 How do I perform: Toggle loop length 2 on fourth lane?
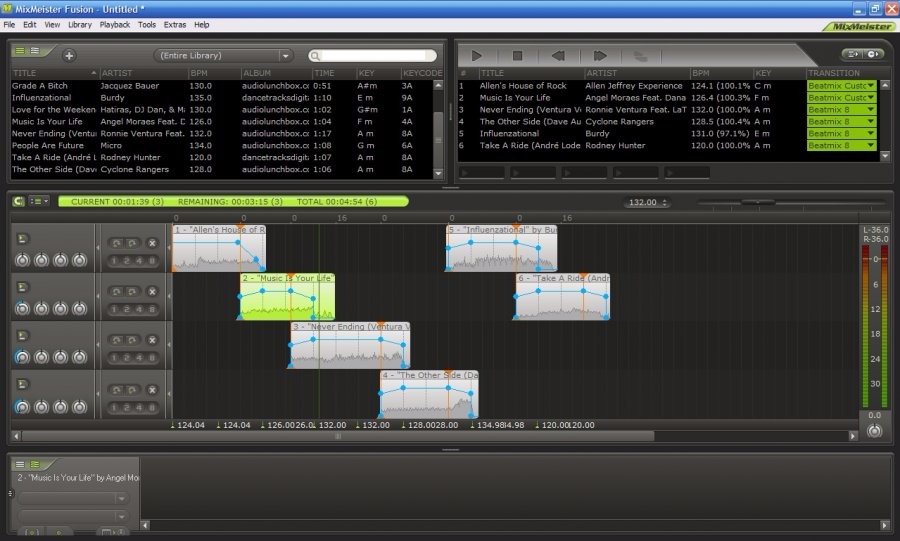(x=127, y=408)
